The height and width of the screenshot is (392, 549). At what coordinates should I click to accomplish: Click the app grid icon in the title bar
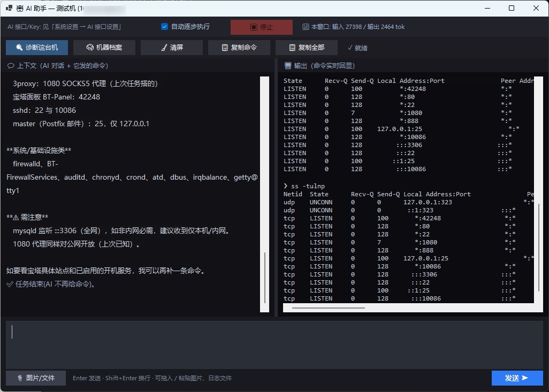point(9,8)
